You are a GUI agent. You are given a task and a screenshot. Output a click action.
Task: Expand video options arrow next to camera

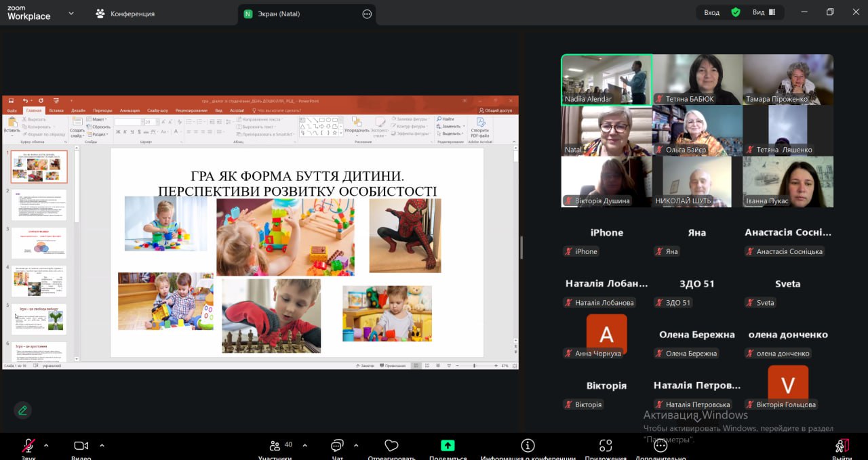point(102,446)
